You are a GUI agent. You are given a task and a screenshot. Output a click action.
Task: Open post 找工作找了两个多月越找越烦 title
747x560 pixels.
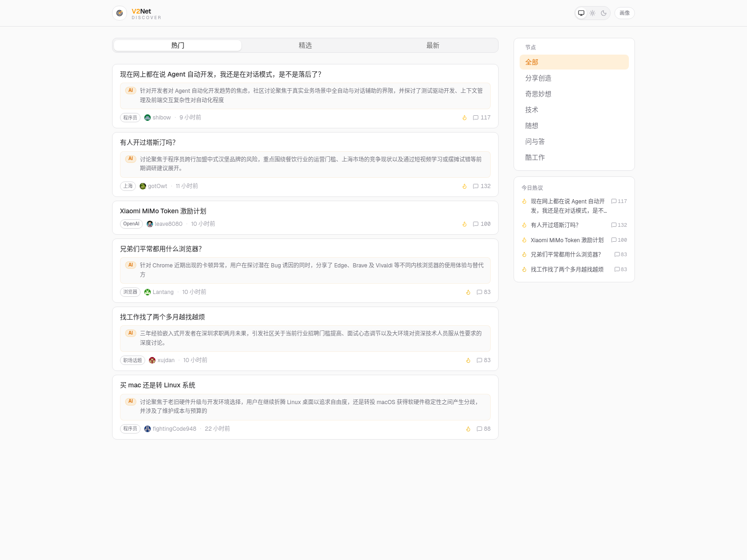[162, 317]
